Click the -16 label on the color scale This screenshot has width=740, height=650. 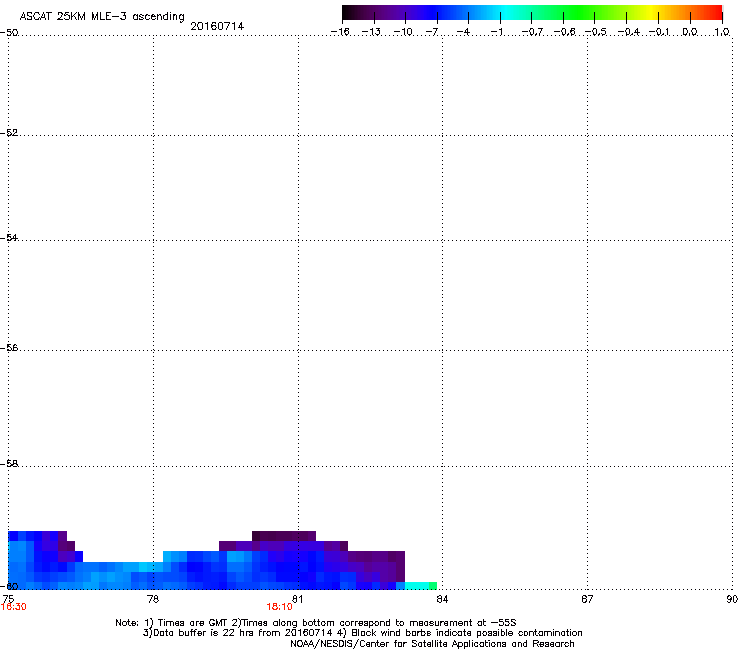(x=340, y=32)
